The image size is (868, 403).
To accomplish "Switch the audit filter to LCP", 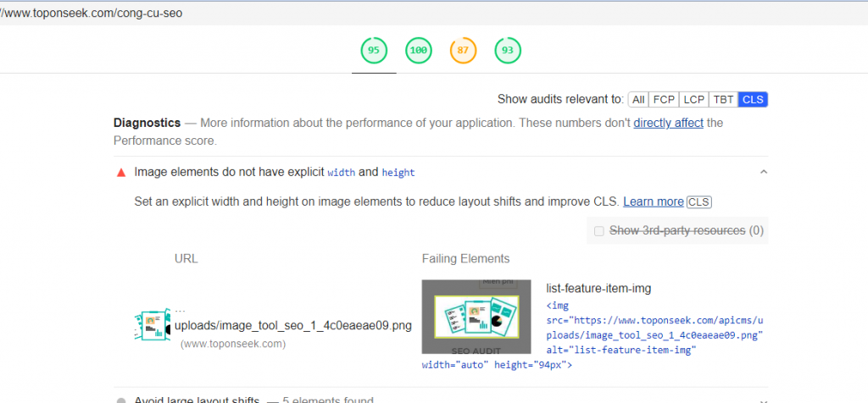I will click(x=693, y=99).
